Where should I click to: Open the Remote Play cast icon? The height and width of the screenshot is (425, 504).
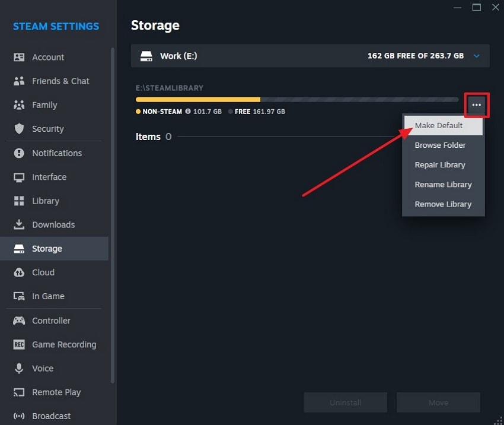coord(19,392)
